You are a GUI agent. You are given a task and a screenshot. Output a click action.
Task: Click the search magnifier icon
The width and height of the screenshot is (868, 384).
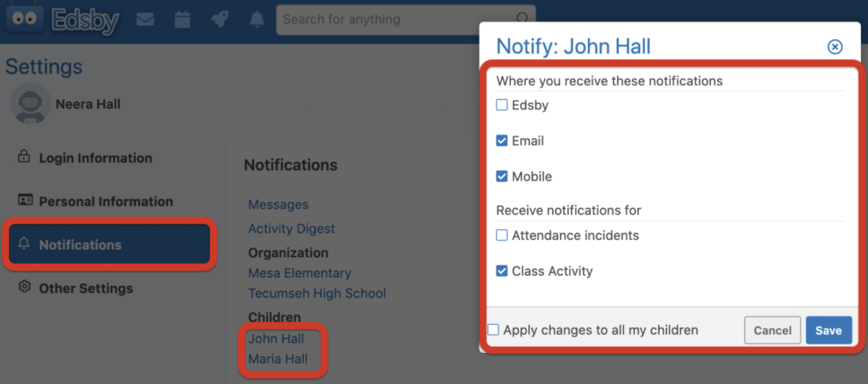[523, 18]
